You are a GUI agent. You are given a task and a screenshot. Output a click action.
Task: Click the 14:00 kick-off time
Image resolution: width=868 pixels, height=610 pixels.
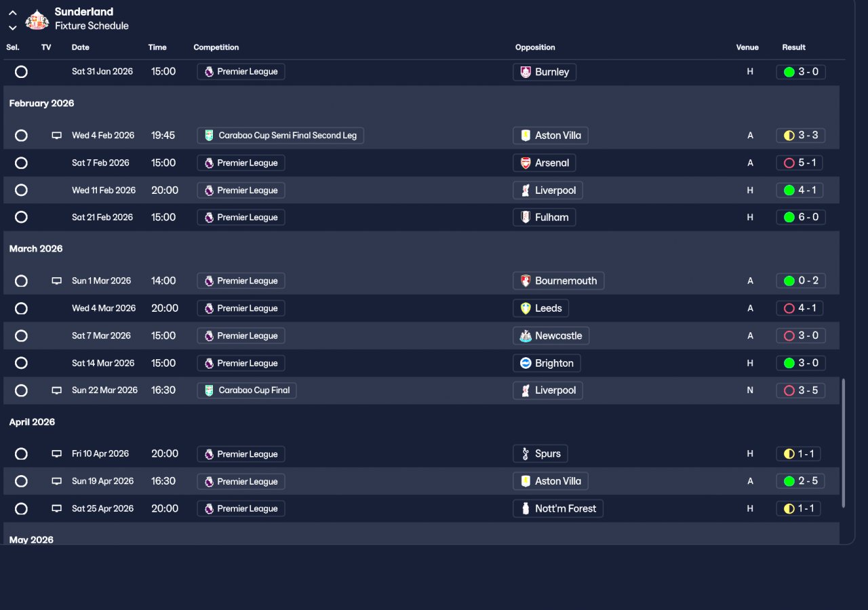[163, 281]
